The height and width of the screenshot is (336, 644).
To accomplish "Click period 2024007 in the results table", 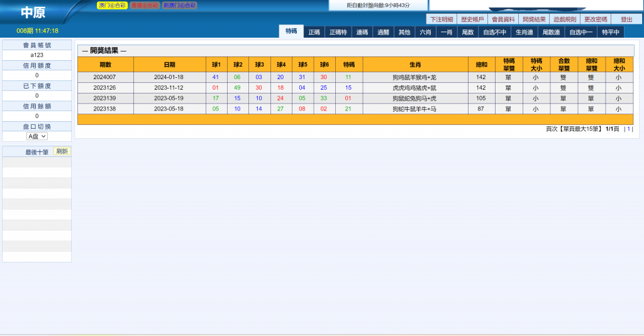I will coord(104,77).
